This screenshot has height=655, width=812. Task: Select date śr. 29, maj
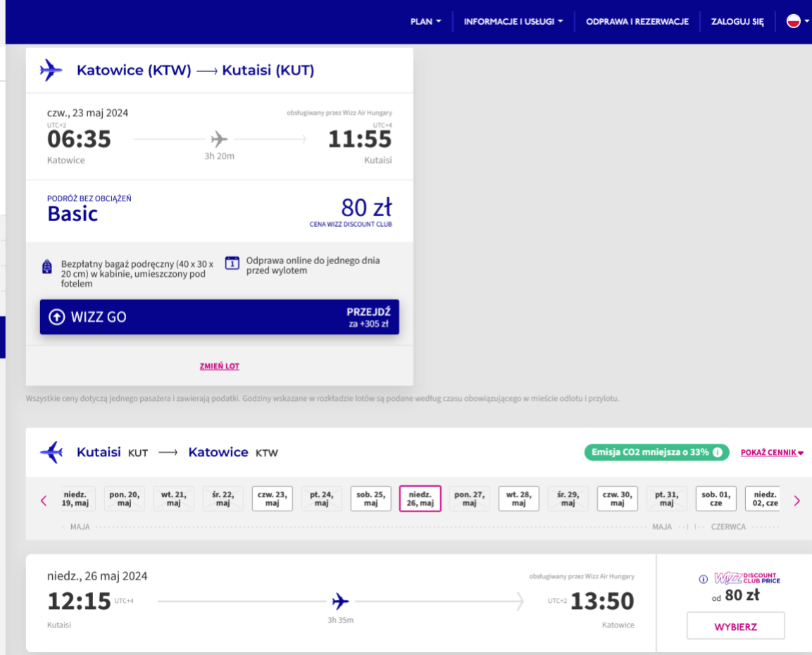(568, 499)
